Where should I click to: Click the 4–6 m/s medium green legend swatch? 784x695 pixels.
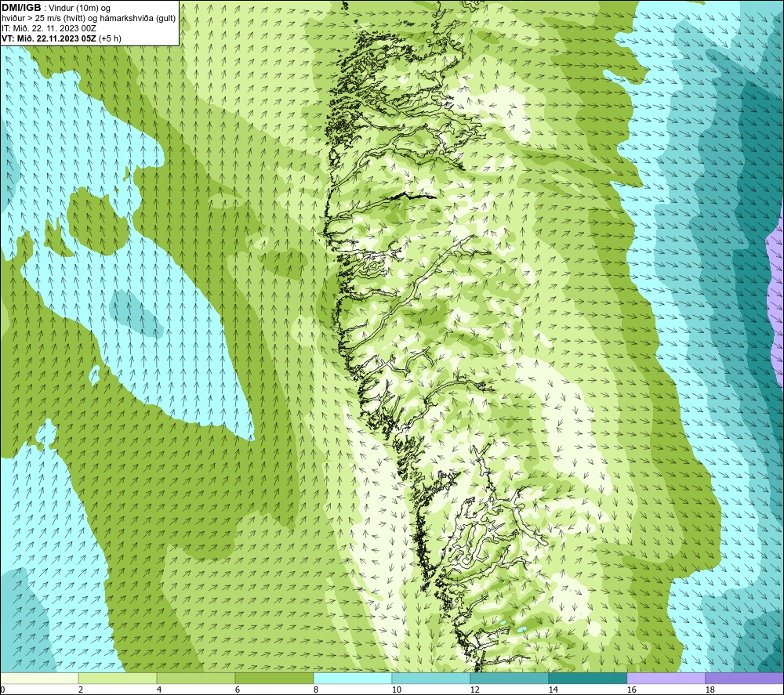coord(196,678)
